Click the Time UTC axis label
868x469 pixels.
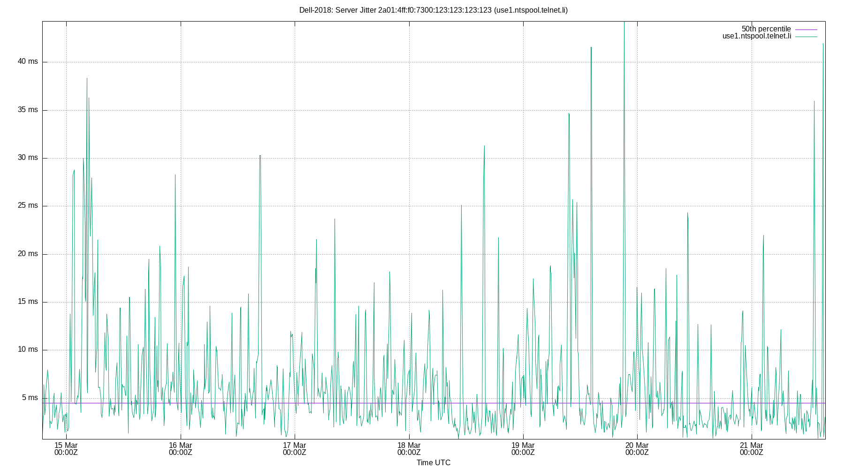click(x=433, y=462)
